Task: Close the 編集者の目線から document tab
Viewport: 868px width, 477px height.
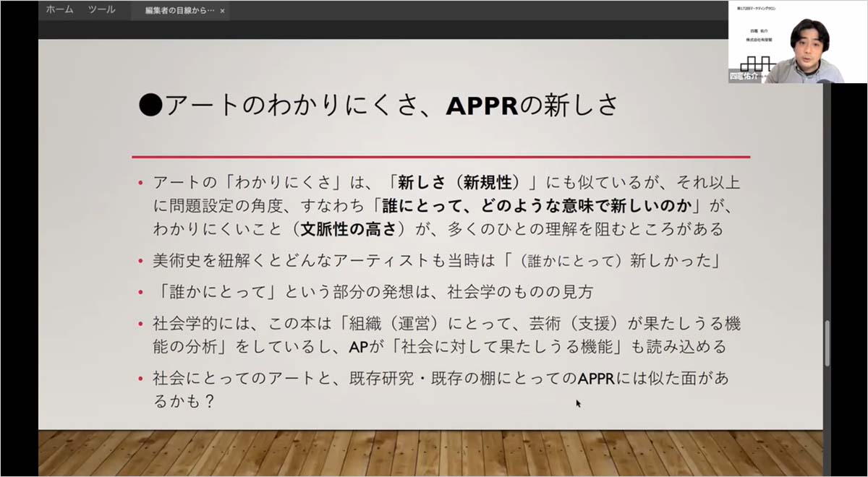Action: point(222,12)
